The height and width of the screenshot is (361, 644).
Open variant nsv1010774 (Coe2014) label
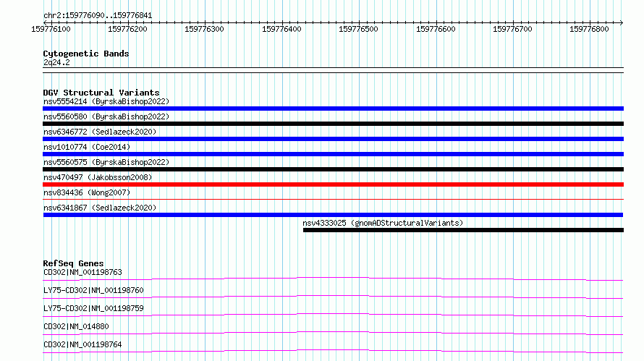pos(87,147)
